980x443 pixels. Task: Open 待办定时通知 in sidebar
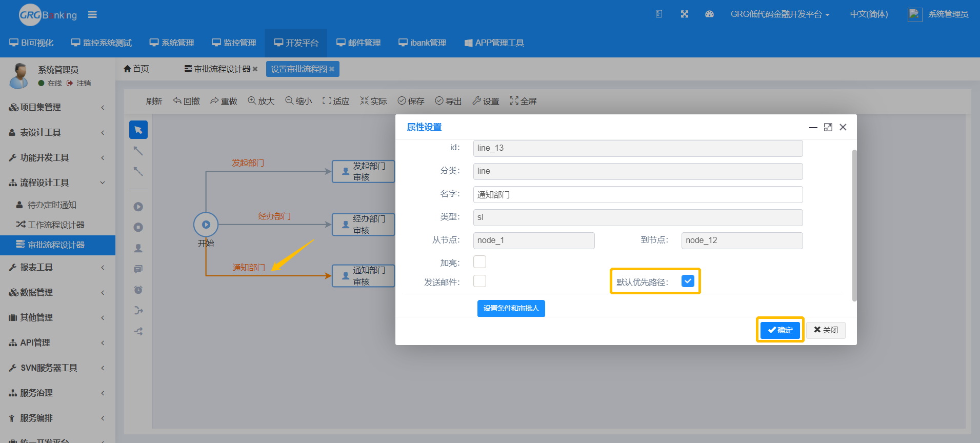pyautogui.click(x=57, y=205)
